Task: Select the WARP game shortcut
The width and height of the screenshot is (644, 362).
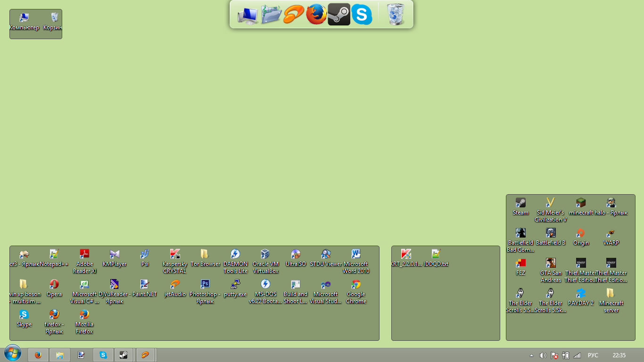Action: pos(611,237)
